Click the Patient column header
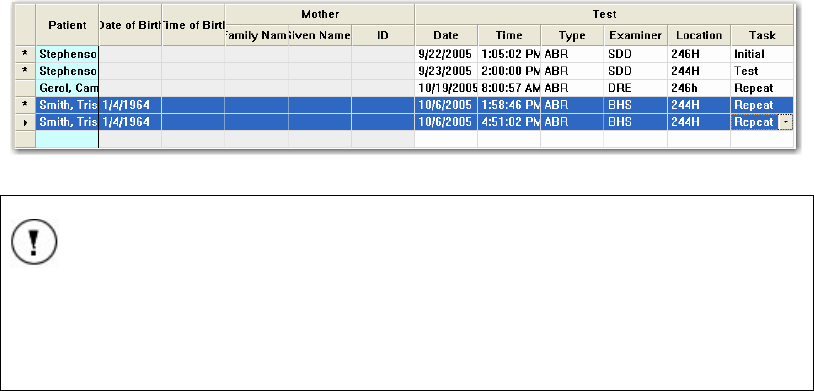 point(67,24)
